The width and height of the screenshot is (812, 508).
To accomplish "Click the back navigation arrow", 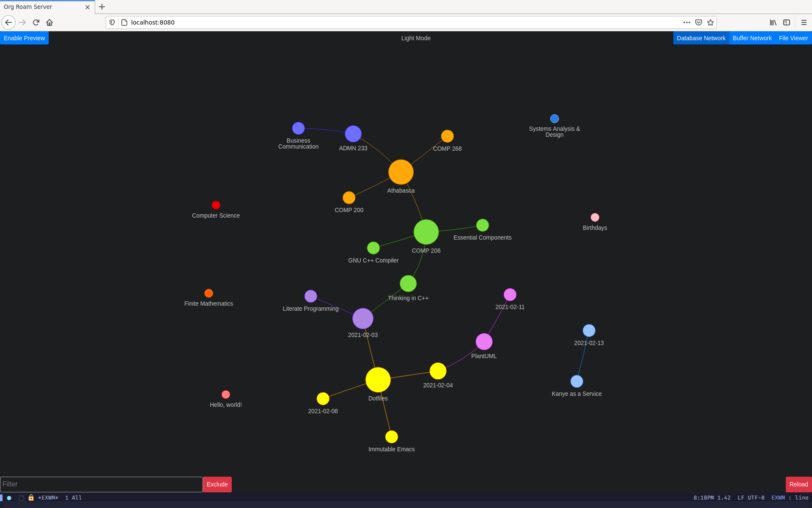I will (x=8, y=22).
